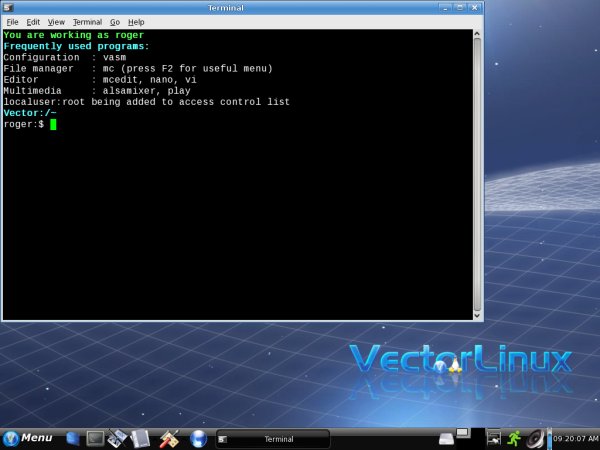The height and width of the screenshot is (450, 600).
Task: Open the View menu
Action: tap(56, 22)
